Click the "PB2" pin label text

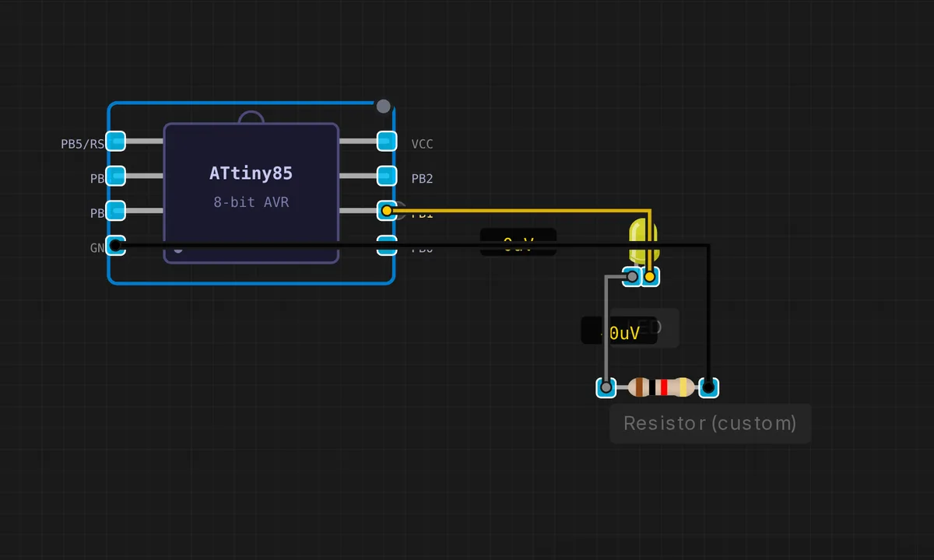(422, 179)
